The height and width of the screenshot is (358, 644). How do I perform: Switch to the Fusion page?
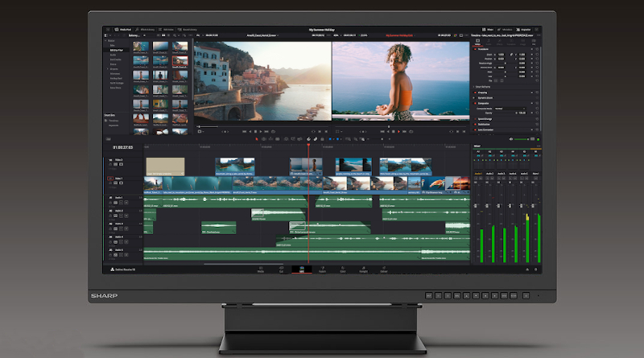point(323,270)
